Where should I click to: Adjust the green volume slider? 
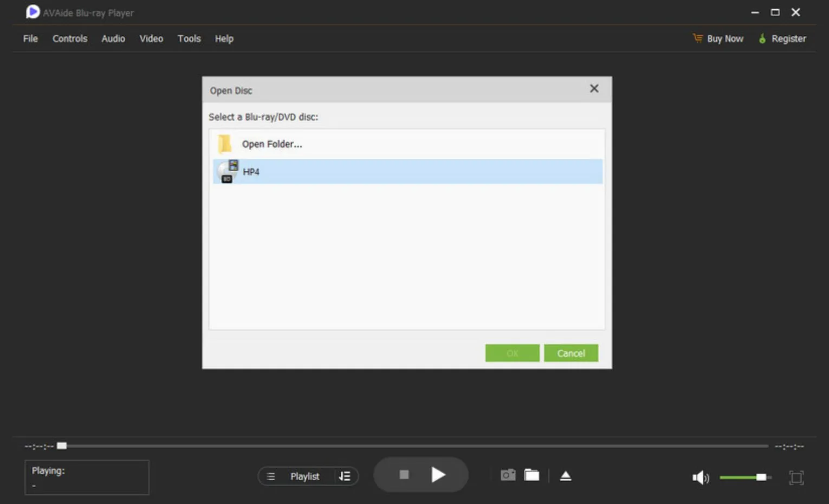point(745,477)
